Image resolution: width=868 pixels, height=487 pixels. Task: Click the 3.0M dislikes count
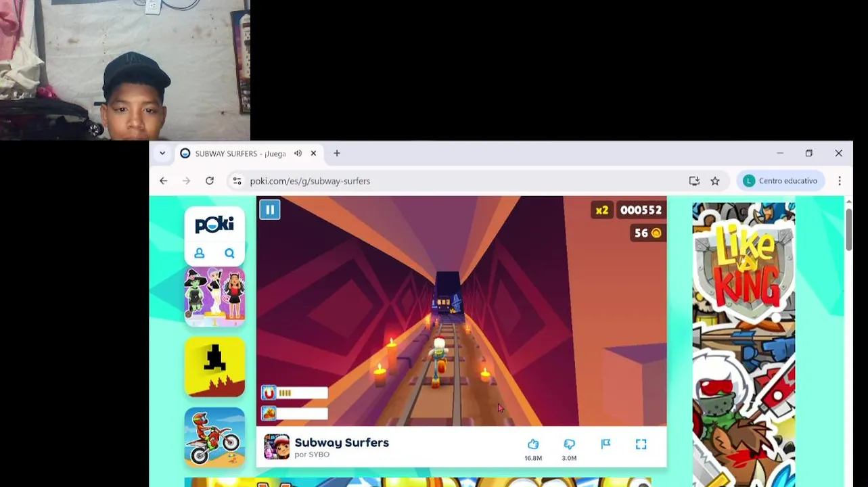tap(569, 459)
